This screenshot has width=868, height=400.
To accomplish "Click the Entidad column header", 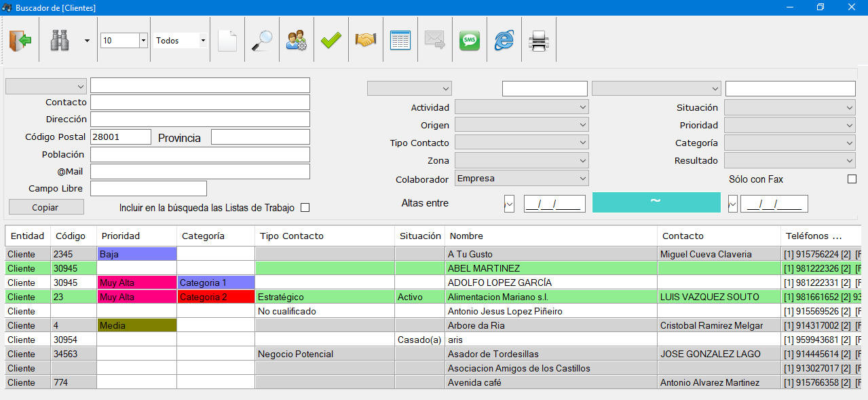I will [x=28, y=236].
